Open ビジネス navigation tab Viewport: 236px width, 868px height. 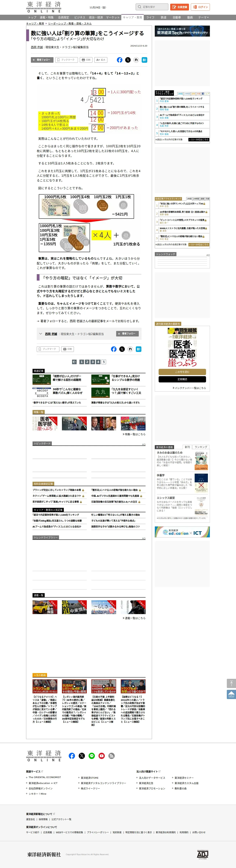(80, 17)
